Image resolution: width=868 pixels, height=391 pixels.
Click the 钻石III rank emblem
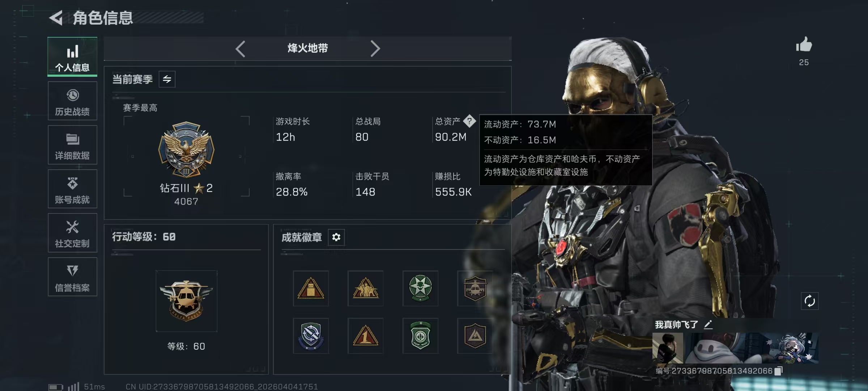[x=186, y=150]
